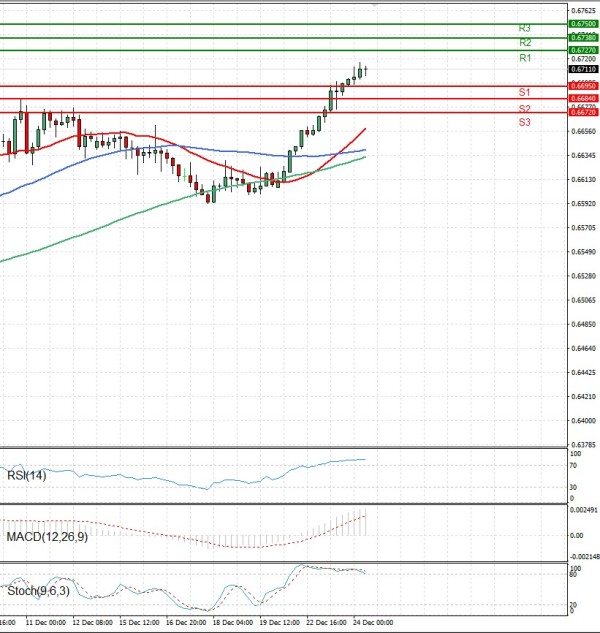Viewport: 600px width, 633px height.
Task: Select the S3 support label
Action: click(x=524, y=122)
